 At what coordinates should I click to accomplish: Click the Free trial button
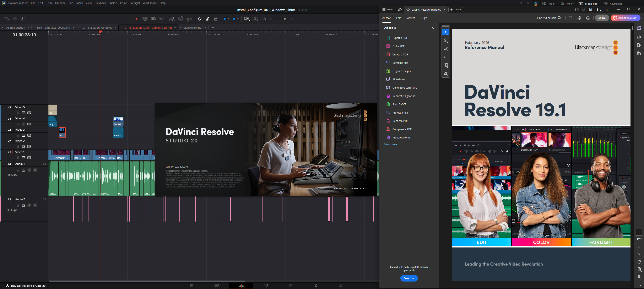pyautogui.click(x=409, y=278)
